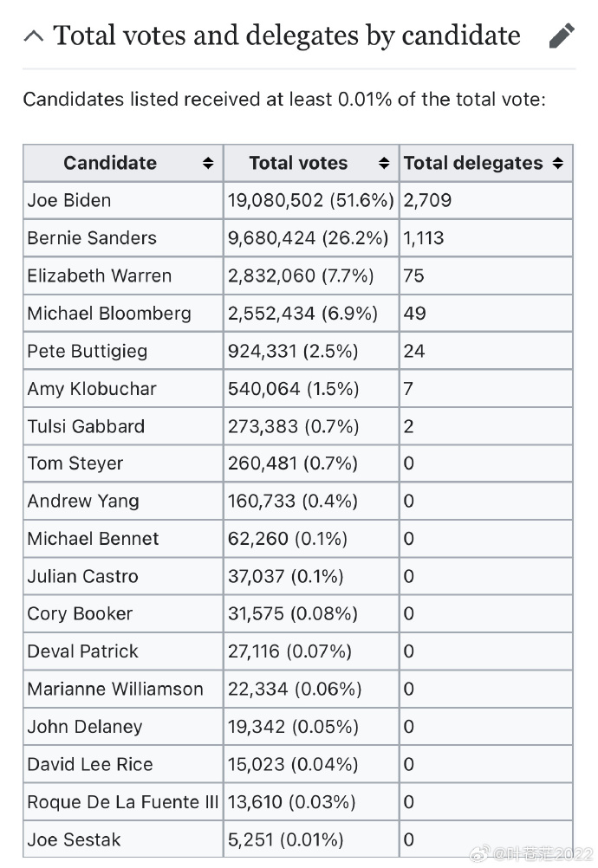This screenshot has width=598, height=868.
Task: Click the Total delegates column header
Action: pos(486,163)
